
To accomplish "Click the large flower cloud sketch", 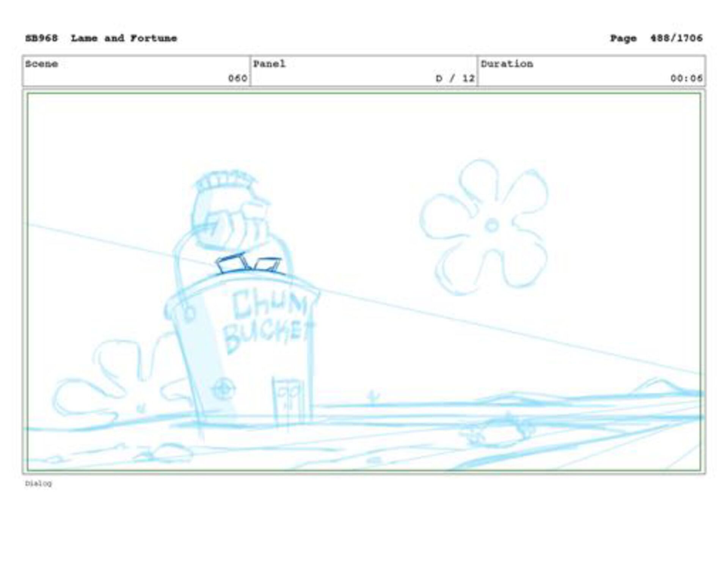I will (x=485, y=227).
